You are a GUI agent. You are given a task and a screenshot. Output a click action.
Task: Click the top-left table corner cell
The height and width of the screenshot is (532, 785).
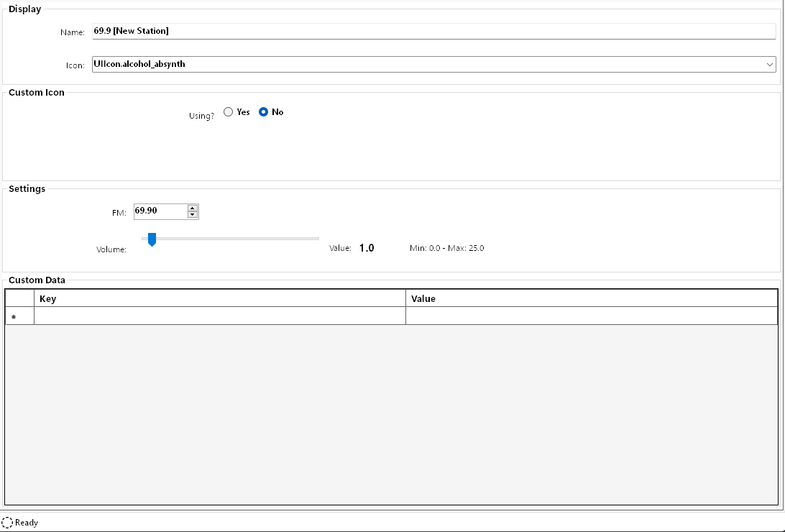pyautogui.click(x=19, y=298)
